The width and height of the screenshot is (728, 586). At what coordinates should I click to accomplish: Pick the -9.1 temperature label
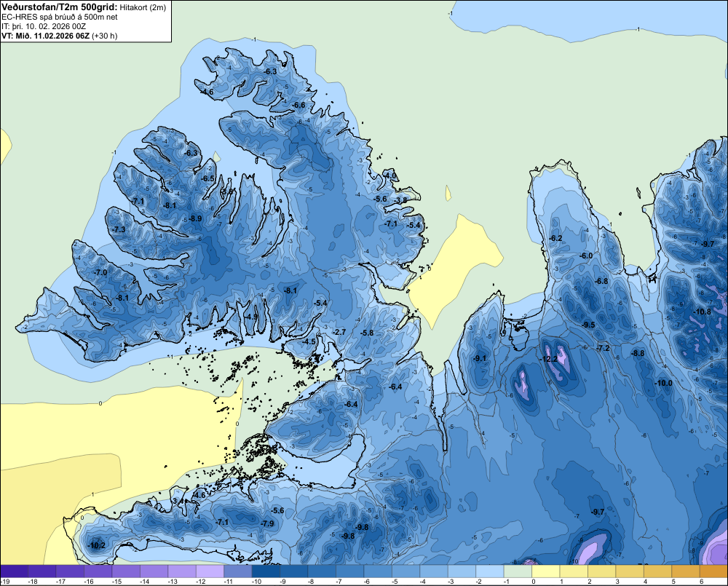480,358
